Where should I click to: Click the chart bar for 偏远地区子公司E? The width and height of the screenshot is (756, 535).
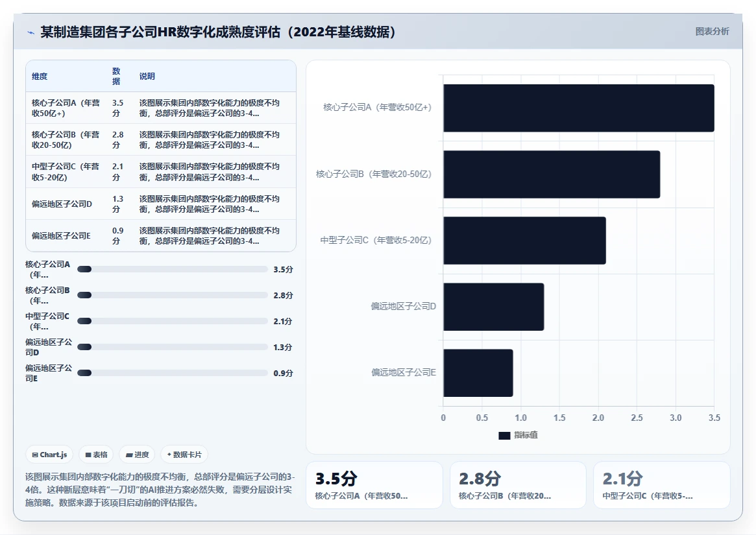[478, 373]
